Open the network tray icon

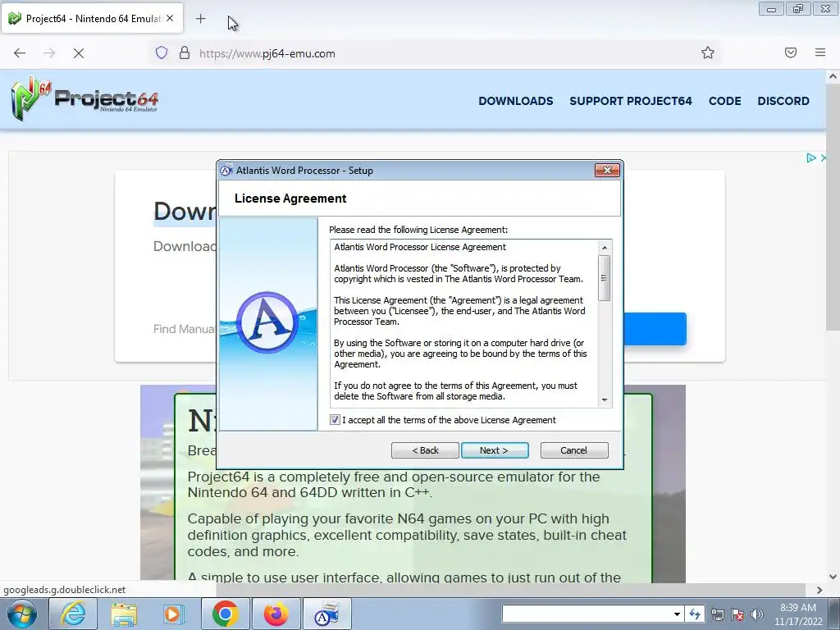pos(718,614)
